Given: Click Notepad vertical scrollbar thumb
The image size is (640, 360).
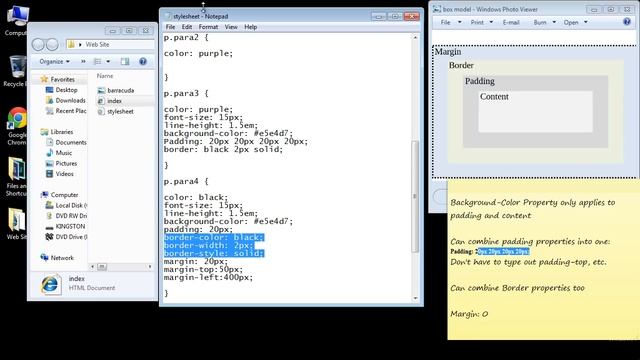Looking at the screenshot, I should point(415,196).
